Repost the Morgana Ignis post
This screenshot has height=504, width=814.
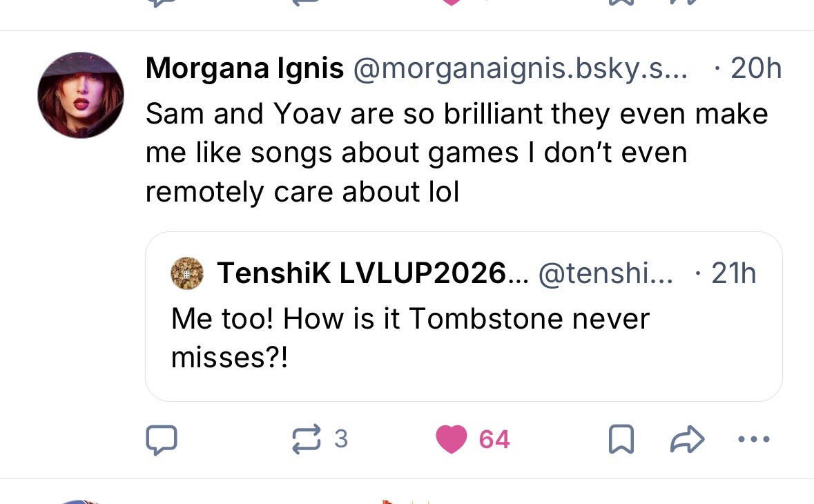pos(307,439)
